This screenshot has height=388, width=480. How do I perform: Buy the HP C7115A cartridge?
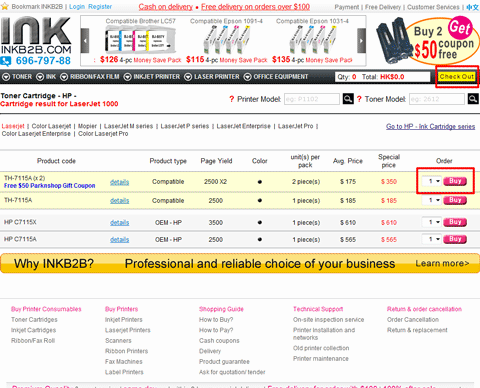coord(455,239)
